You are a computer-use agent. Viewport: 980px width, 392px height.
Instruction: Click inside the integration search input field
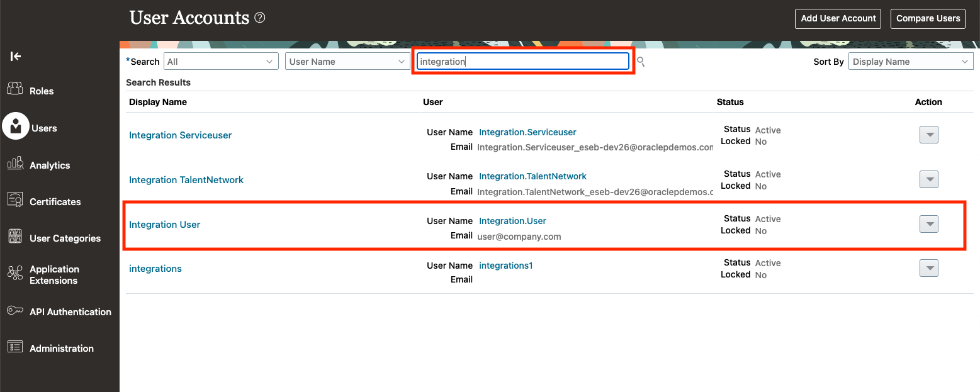(x=522, y=61)
